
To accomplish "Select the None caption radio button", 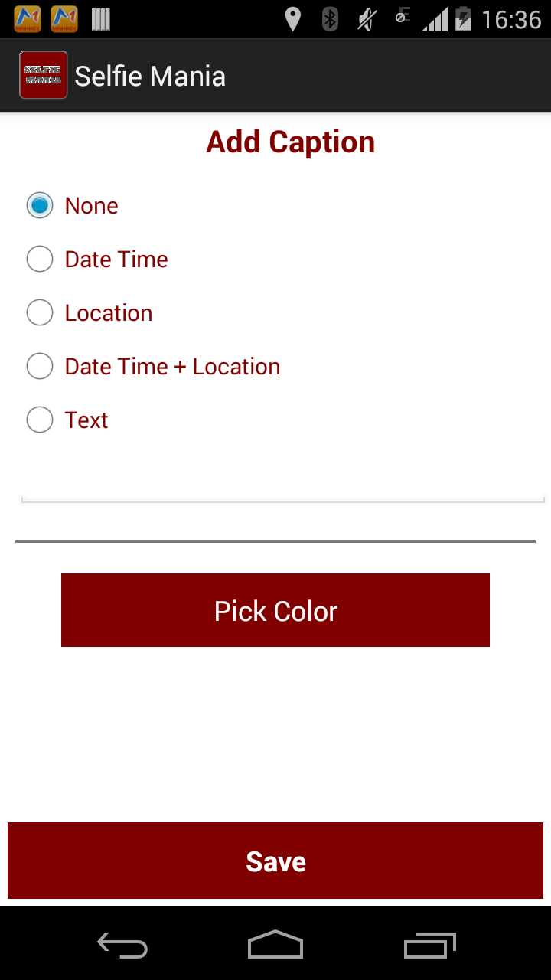I will pos(40,205).
